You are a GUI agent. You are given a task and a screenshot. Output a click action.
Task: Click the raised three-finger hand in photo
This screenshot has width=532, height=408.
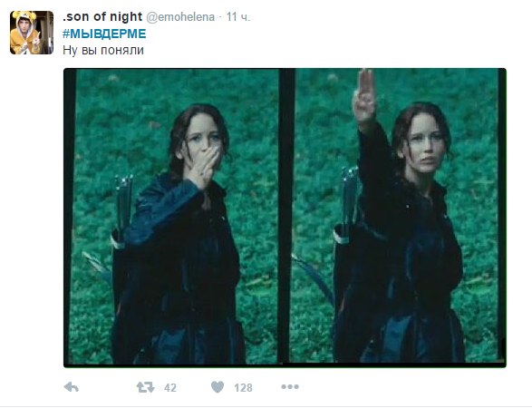[364, 95]
